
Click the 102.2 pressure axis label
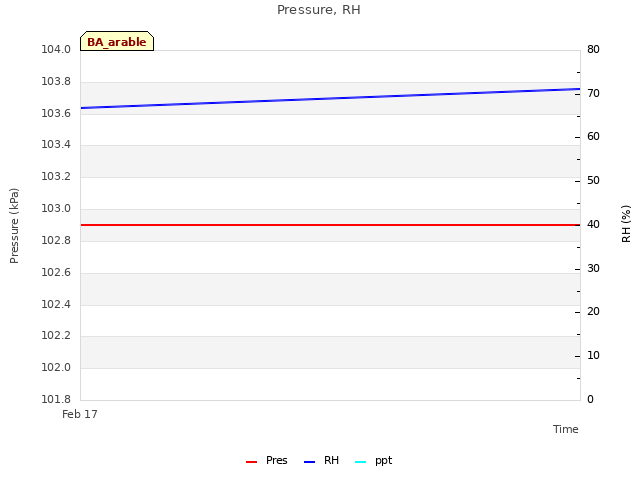[56, 336]
